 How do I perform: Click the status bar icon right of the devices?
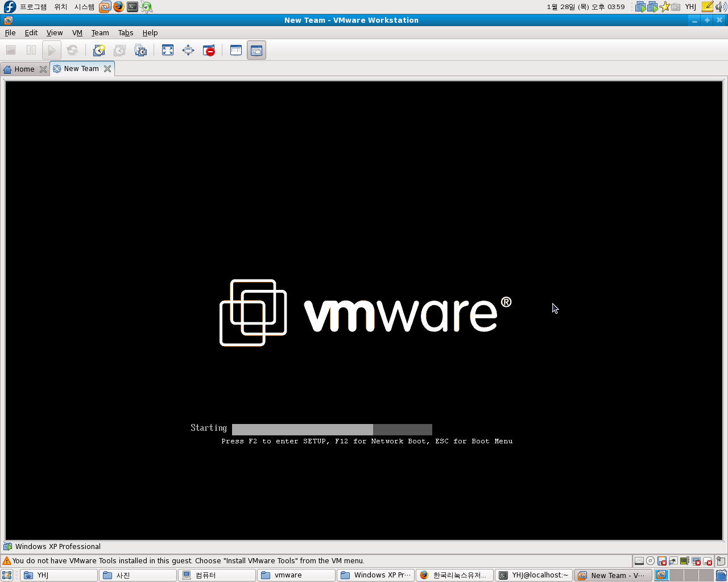pos(721,561)
